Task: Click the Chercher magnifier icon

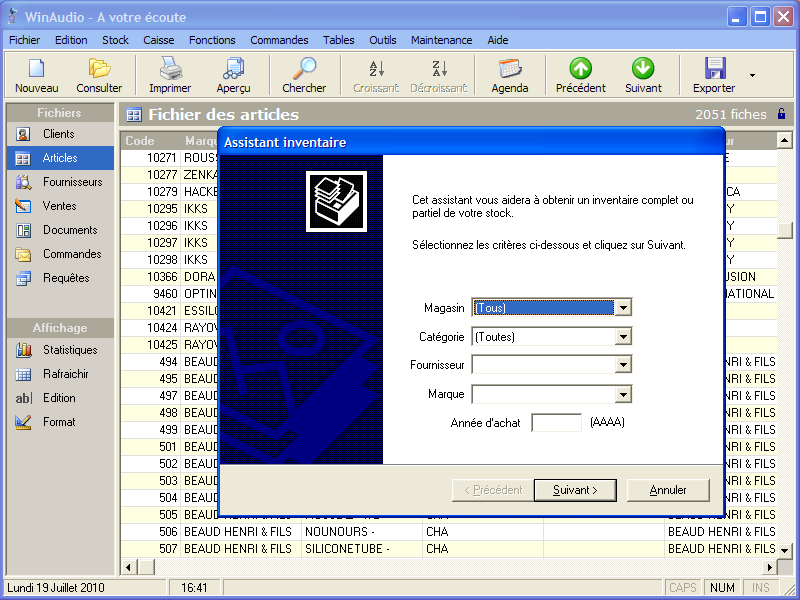Action: (304, 69)
